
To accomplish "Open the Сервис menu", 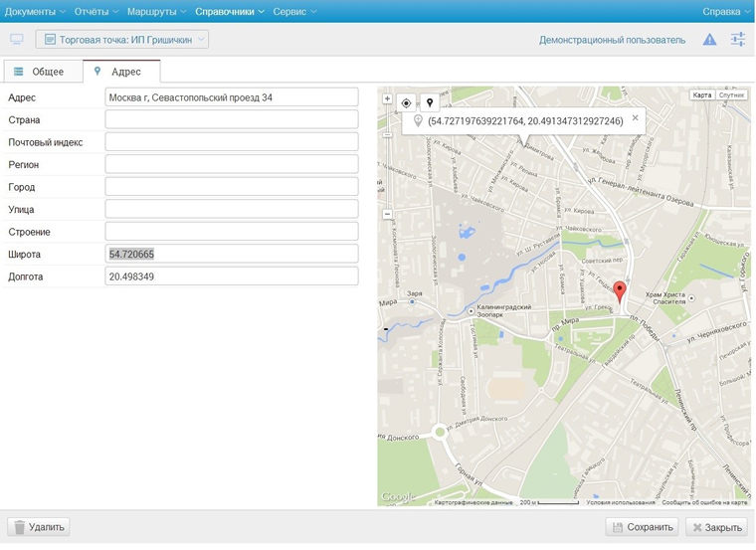I will tap(294, 12).
